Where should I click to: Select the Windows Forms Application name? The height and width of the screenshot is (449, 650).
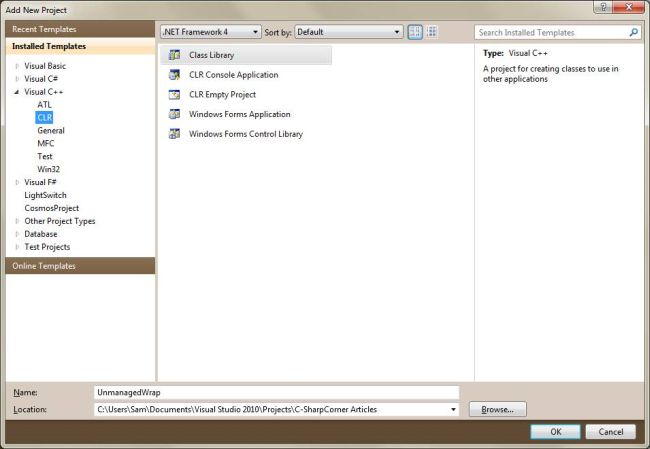pyautogui.click(x=240, y=114)
